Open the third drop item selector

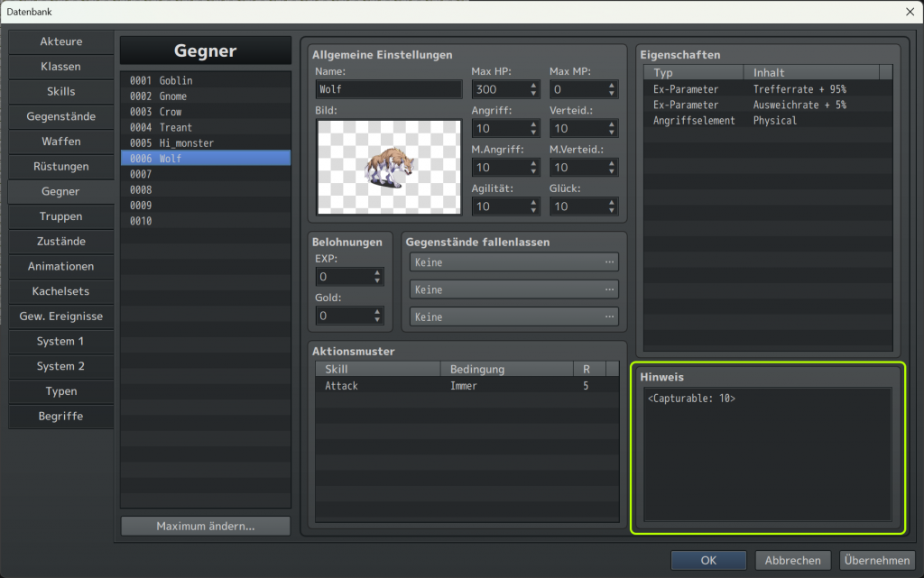click(x=513, y=317)
